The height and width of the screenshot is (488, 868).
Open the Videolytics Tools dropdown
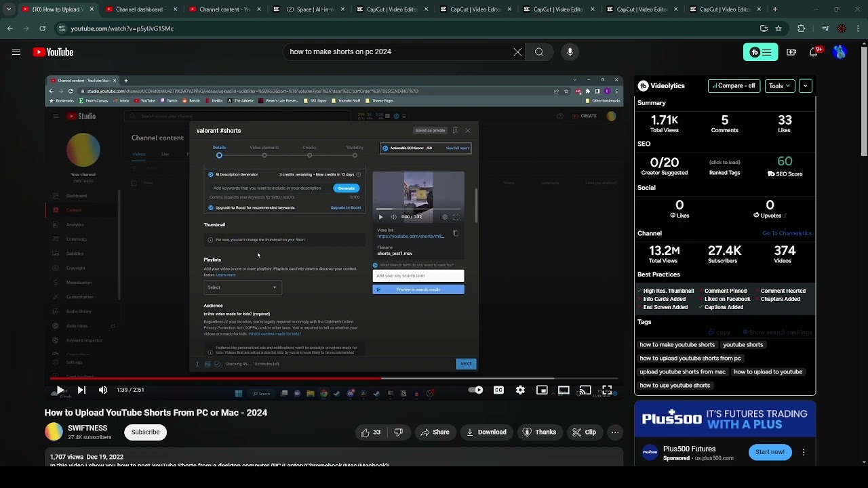coord(781,86)
